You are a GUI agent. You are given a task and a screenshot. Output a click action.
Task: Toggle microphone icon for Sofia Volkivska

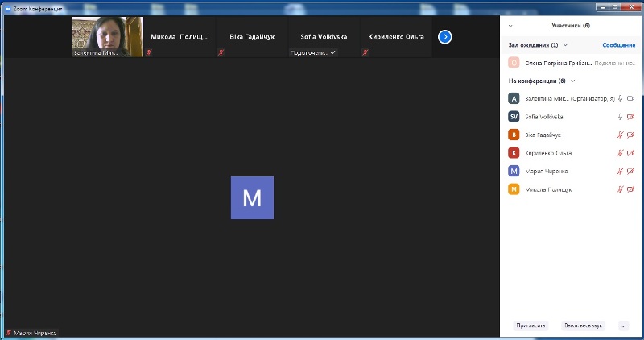tap(620, 116)
